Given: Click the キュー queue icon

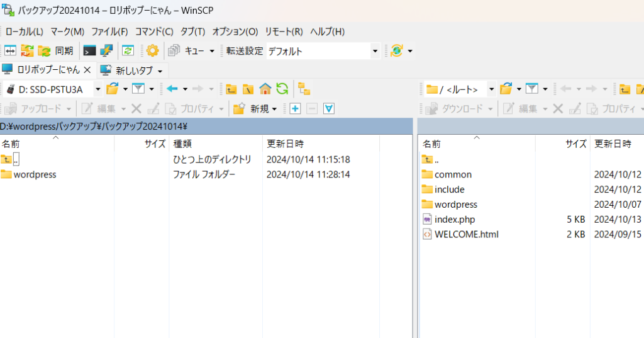Looking at the screenshot, I should [174, 50].
